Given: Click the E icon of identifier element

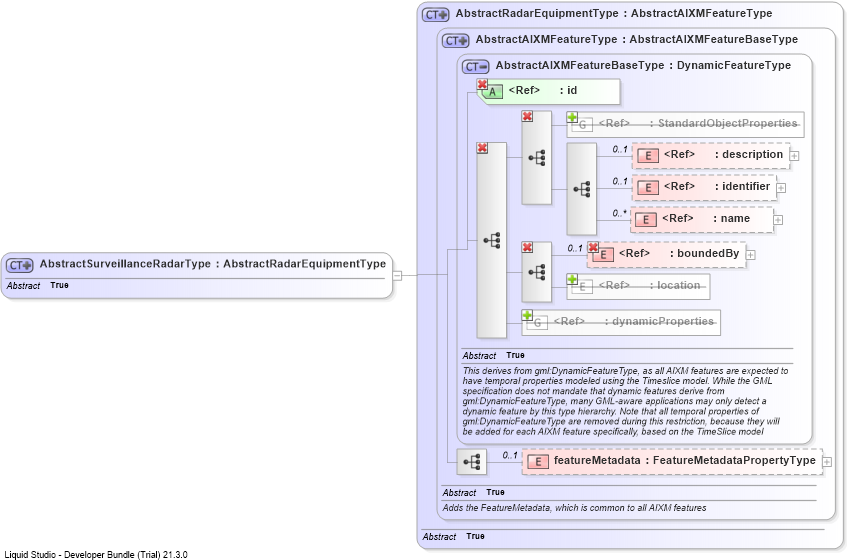Looking at the screenshot, I should 648,188.
